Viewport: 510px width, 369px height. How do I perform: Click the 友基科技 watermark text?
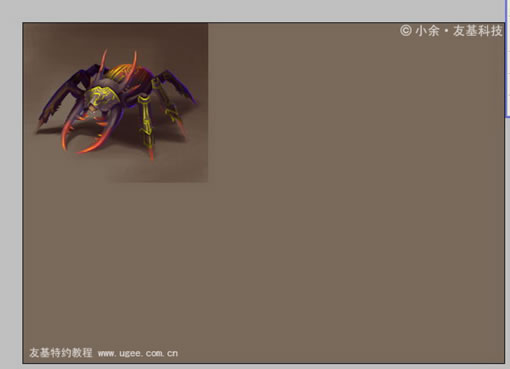coord(477,31)
